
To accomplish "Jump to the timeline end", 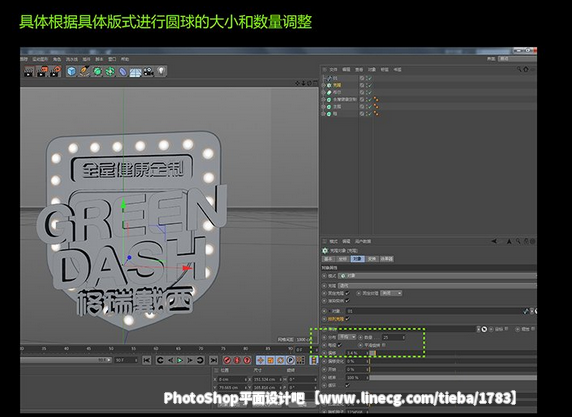I will pos(214,360).
